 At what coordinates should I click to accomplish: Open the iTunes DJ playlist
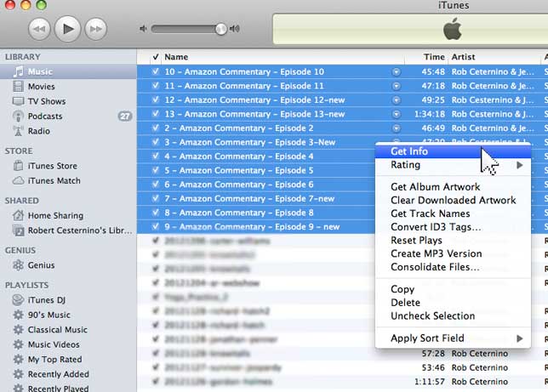point(68,300)
